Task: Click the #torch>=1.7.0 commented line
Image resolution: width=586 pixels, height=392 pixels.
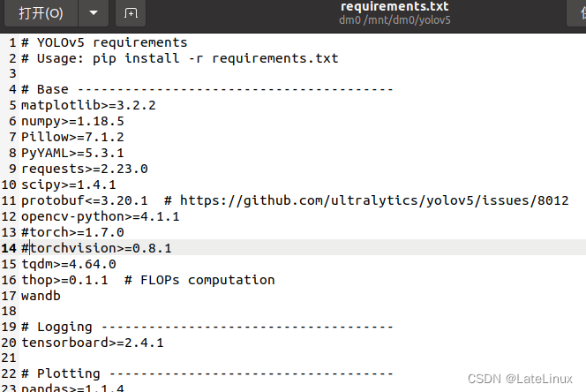Action: (x=72, y=232)
